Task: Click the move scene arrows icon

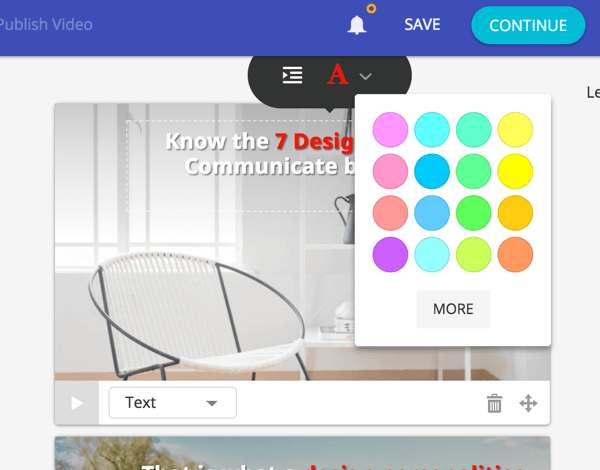Action: coord(528,403)
